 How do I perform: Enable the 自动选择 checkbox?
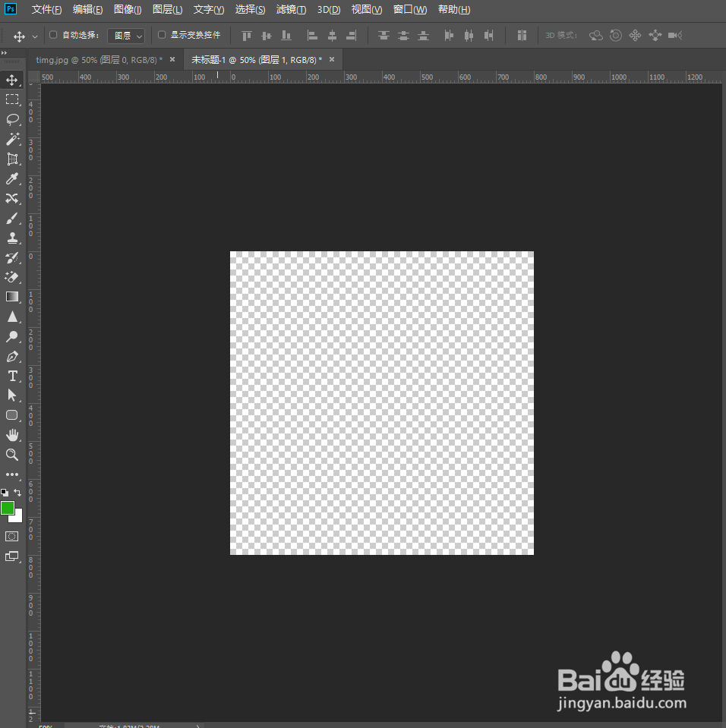point(53,35)
